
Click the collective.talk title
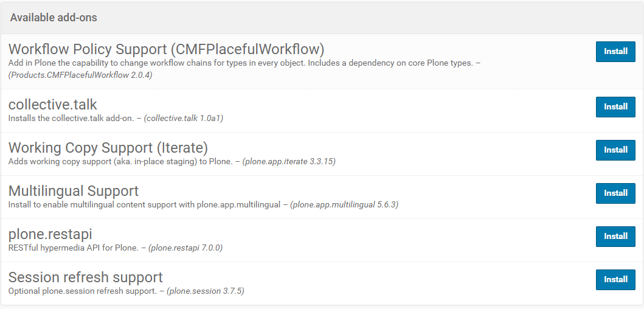pyautogui.click(x=52, y=105)
